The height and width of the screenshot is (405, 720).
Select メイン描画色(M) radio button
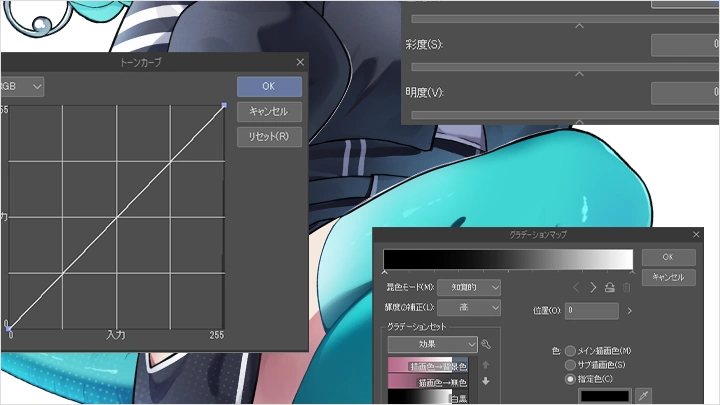pos(570,351)
